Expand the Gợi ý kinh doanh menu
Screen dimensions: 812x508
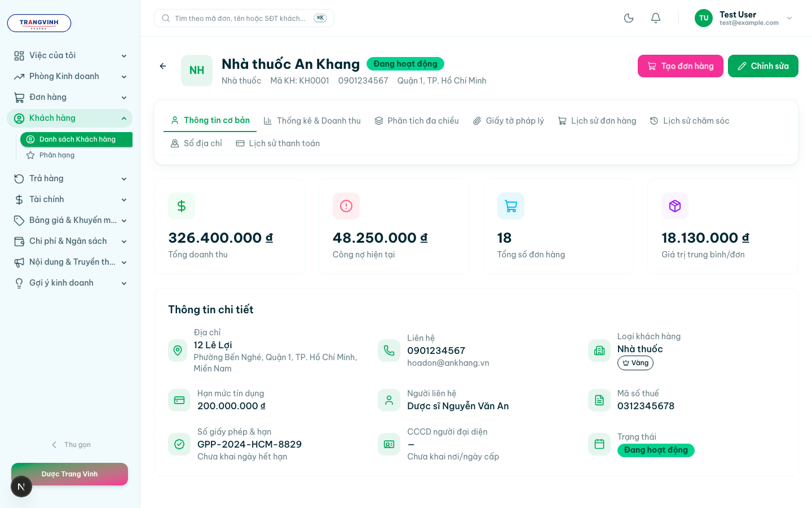[x=70, y=283]
